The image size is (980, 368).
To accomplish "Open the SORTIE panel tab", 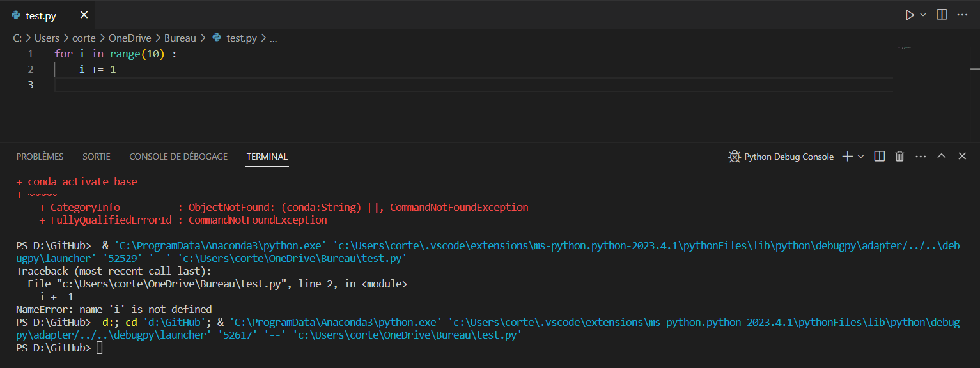I will 97,157.
